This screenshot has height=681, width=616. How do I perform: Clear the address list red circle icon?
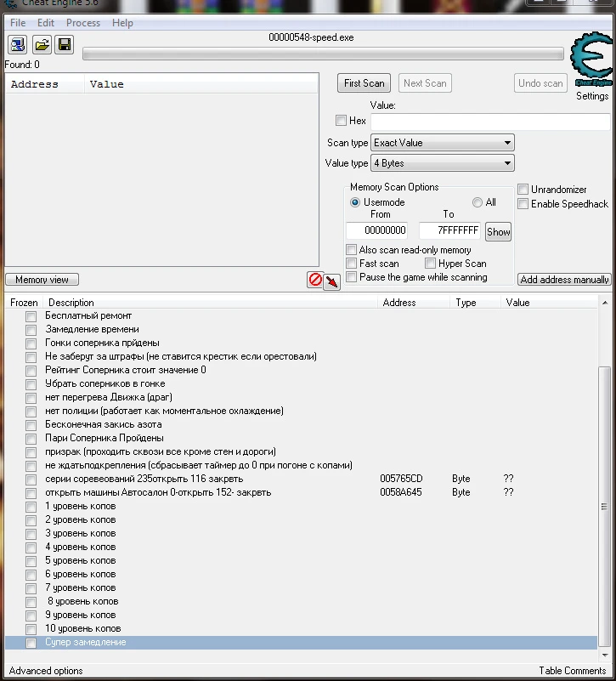click(315, 279)
